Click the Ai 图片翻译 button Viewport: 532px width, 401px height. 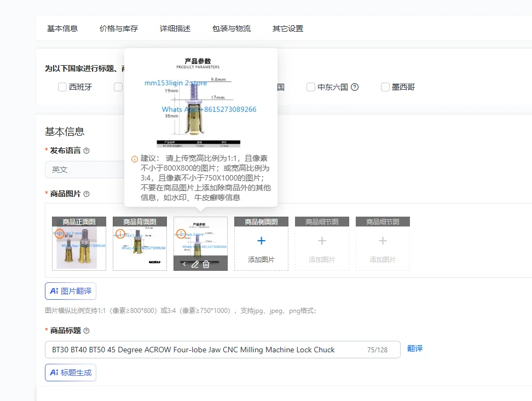[x=71, y=291]
